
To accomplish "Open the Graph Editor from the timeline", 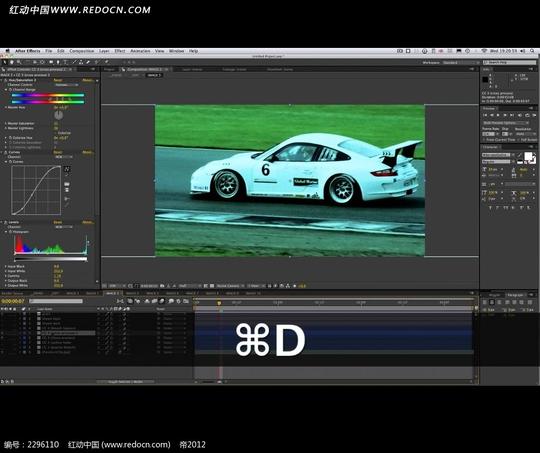I will tap(186, 301).
